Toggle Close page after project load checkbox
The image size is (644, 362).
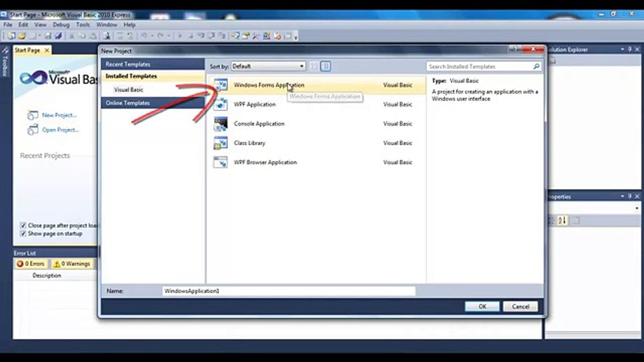click(23, 226)
